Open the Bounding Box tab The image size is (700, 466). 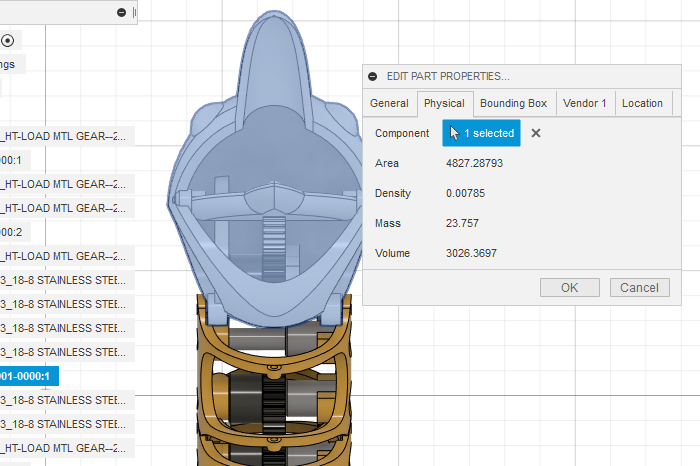tap(513, 103)
